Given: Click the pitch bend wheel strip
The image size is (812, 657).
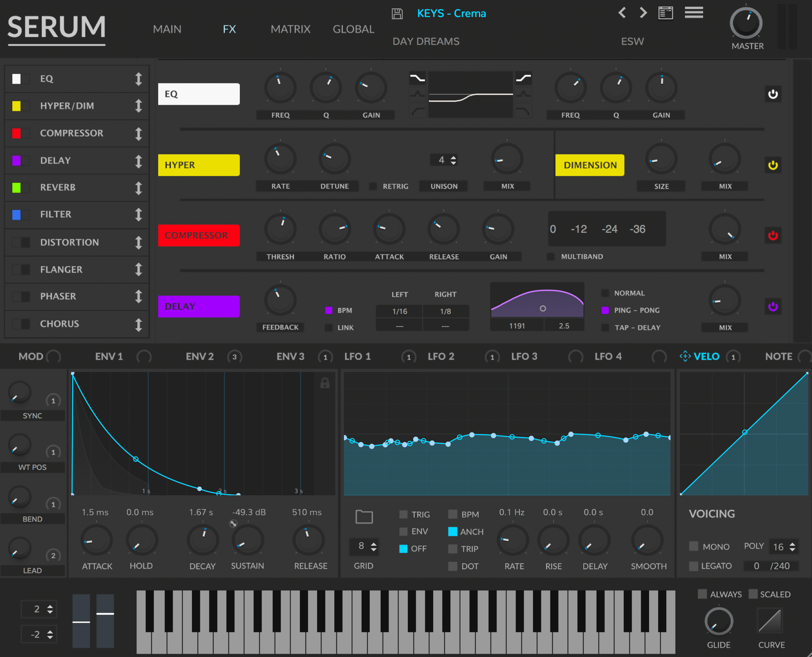Looking at the screenshot, I should click(x=81, y=621).
